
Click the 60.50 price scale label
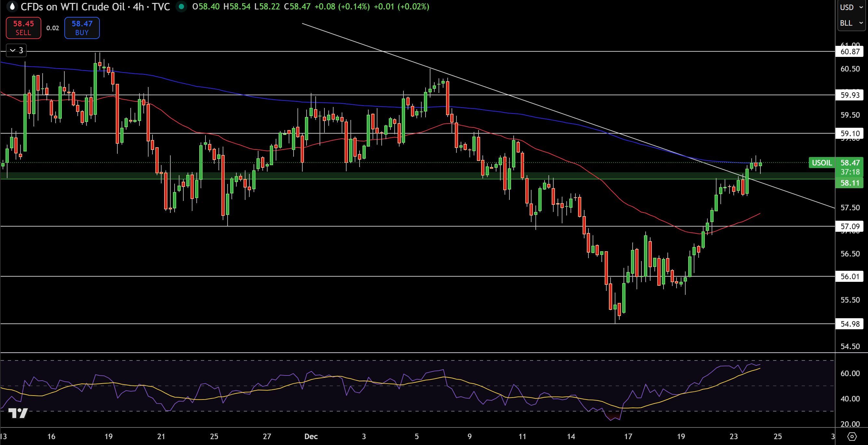[x=850, y=69]
